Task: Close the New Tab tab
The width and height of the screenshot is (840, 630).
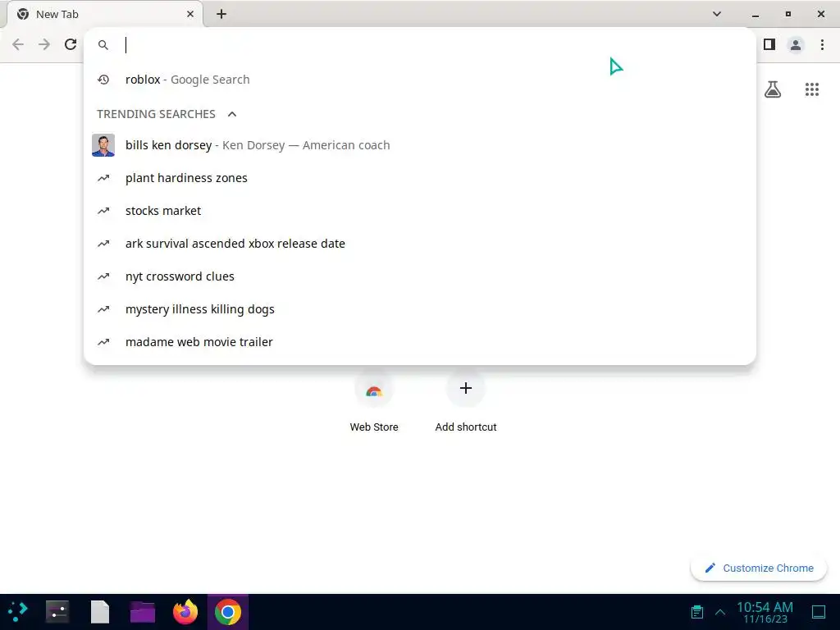Action: (190, 14)
